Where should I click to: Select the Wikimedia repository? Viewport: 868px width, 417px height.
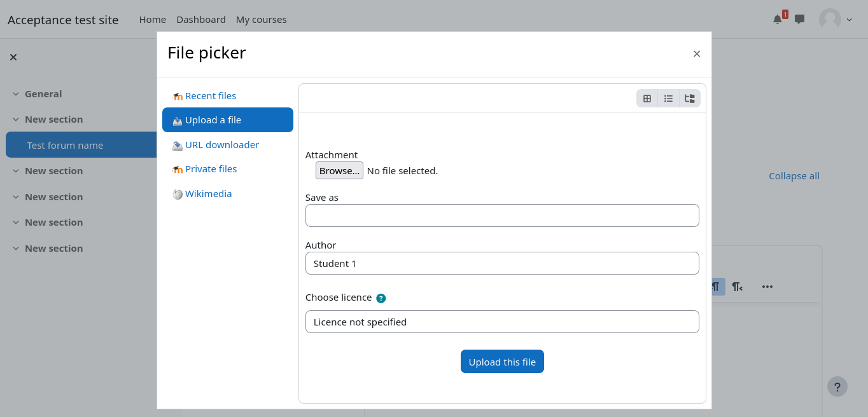pos(208,194)
